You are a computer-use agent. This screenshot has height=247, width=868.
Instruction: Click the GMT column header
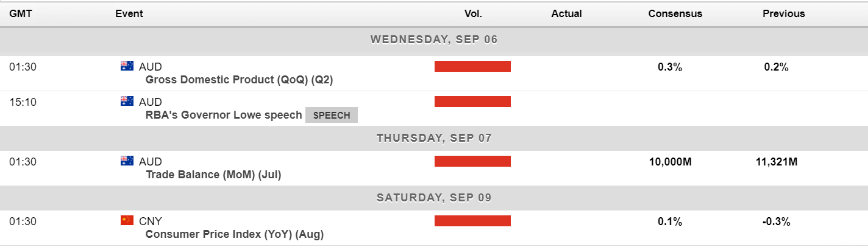[x=21, y=13]
